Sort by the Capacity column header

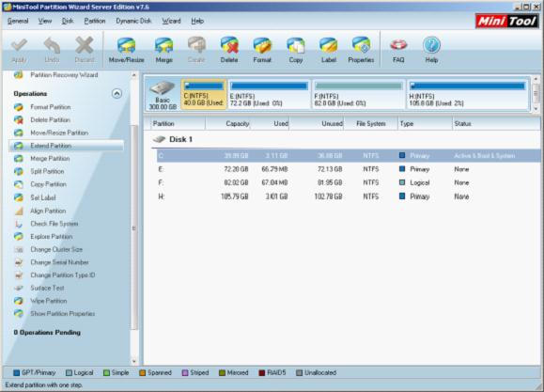point(227,123)
